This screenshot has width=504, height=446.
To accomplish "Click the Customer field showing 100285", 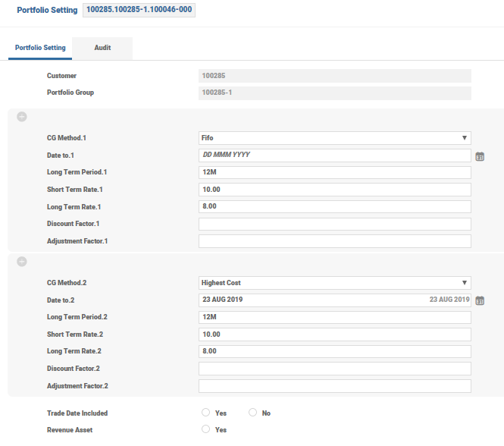I will point(334,76).
